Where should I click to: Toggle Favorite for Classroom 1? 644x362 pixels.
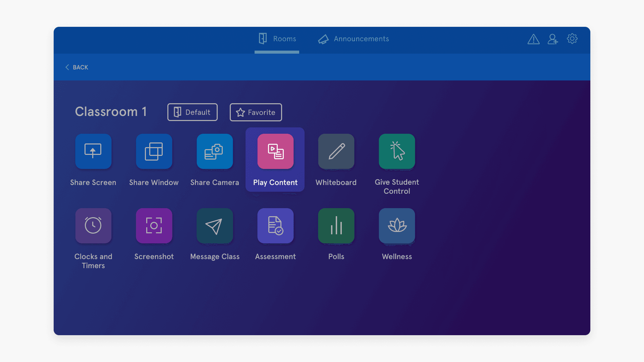tap(256, 112)
